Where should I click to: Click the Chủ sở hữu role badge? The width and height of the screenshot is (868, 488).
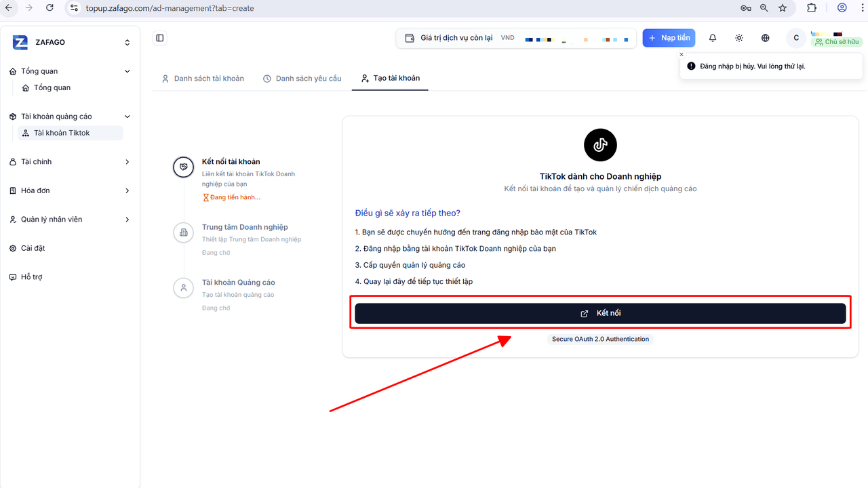[x=837, y=42]
